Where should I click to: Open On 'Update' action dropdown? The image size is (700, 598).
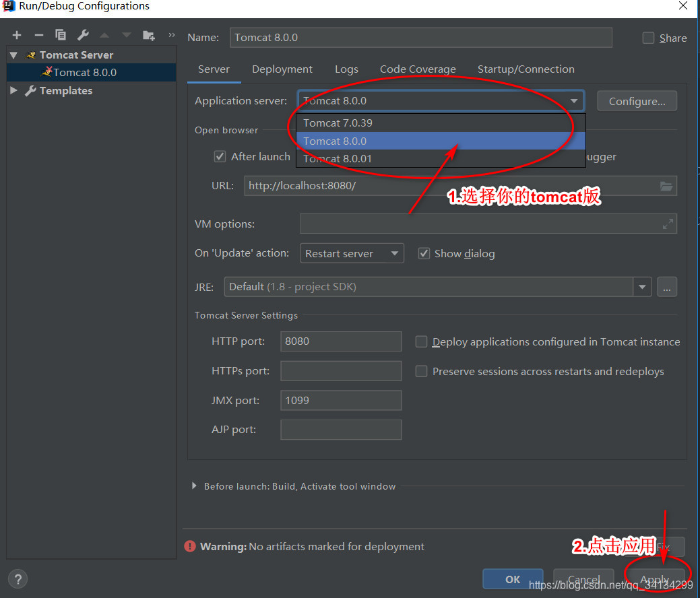[x=352, y=253]
